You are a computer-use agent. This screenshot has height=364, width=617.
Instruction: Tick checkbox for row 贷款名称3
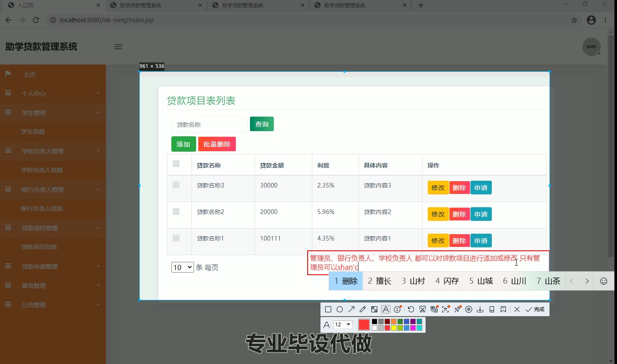coord(176,185)
